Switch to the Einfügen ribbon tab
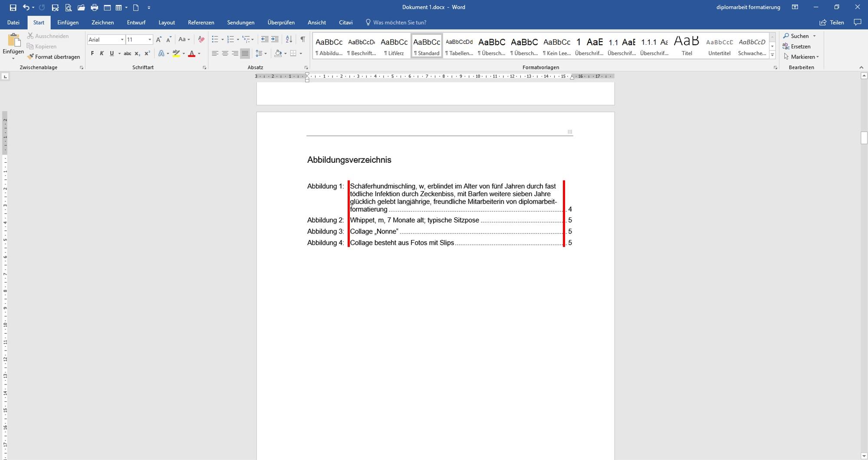The width and height of the screenshot is (868, 460). [68, 23]
